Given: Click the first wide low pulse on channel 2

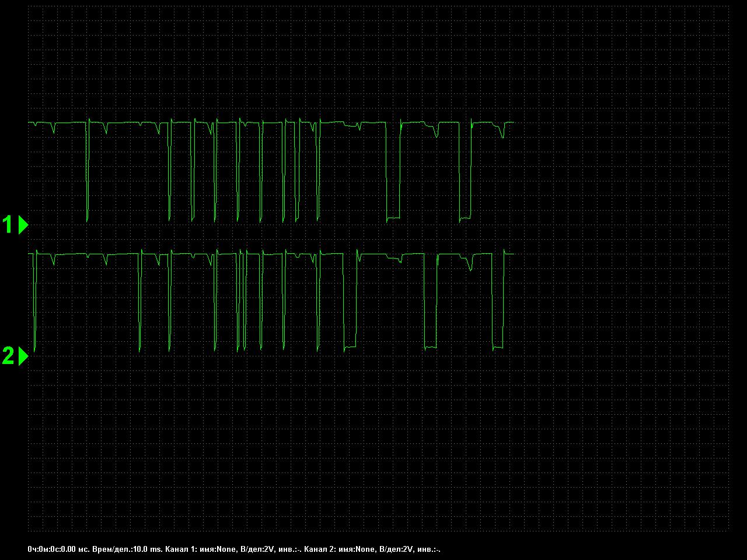Looking at the screenshot, I should [350, 348].
